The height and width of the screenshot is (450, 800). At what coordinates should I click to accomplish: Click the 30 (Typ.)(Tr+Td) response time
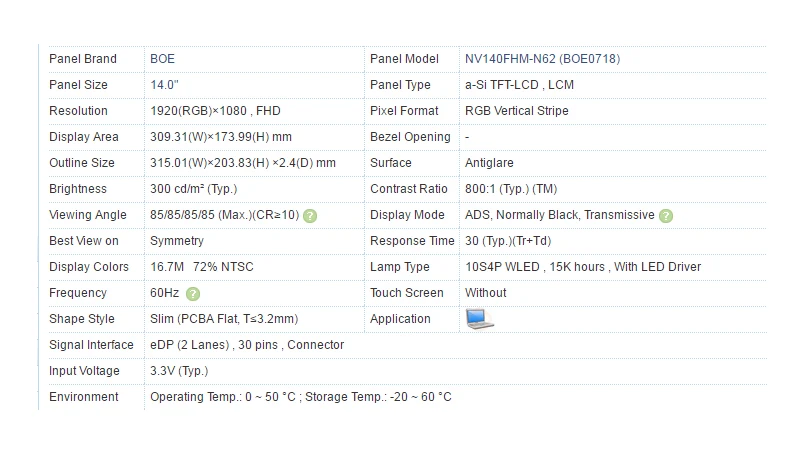coord(508,241)
